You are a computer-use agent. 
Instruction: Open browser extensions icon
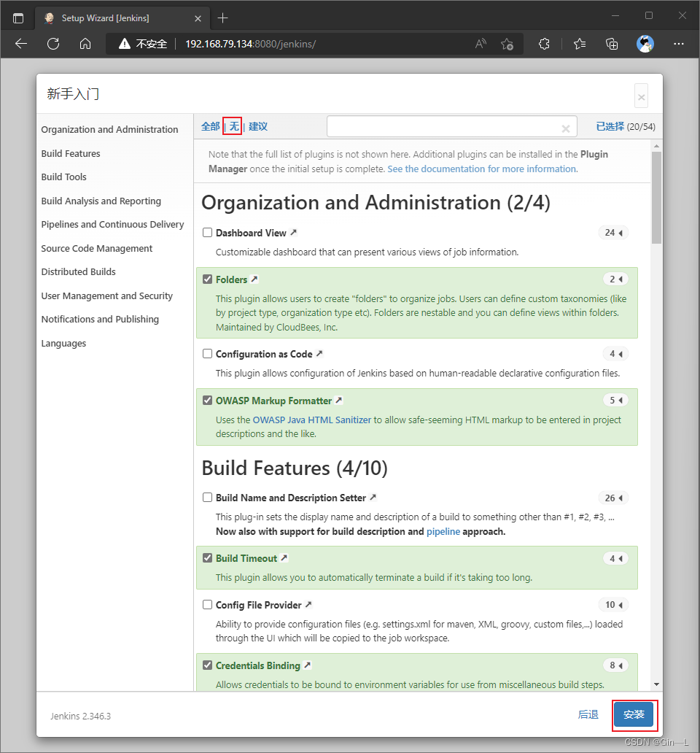click(x=544, y=44)
